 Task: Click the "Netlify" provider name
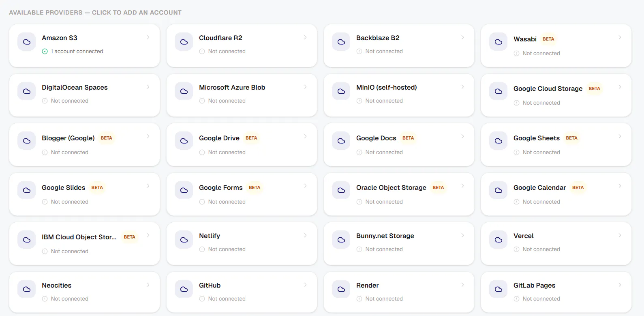click(x=210, y=236)
